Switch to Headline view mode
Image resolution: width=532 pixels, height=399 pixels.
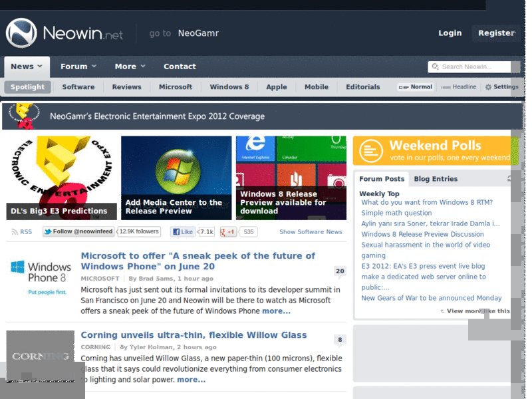click(458, 87)
